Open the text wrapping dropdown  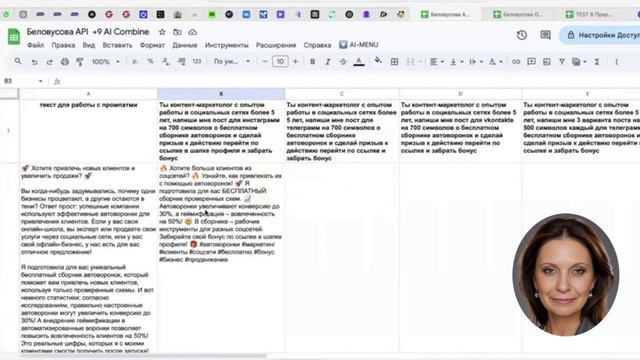[x=476, y=62]
